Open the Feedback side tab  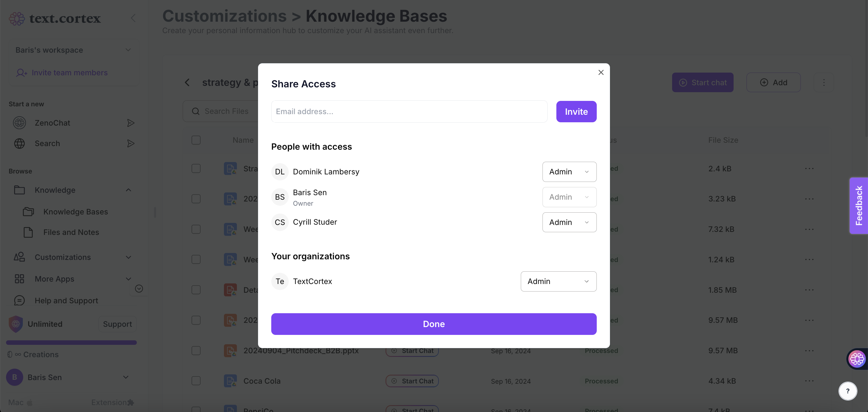coord(858,206)
